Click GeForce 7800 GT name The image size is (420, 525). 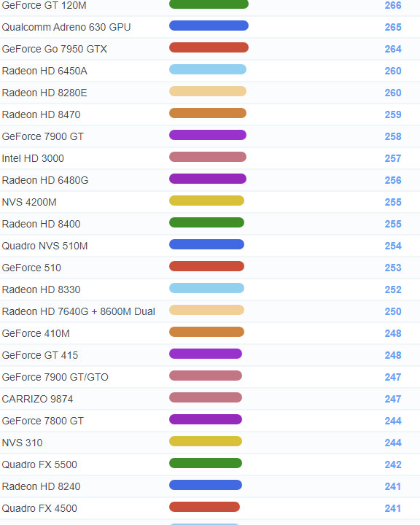click(x=43, y=421)
